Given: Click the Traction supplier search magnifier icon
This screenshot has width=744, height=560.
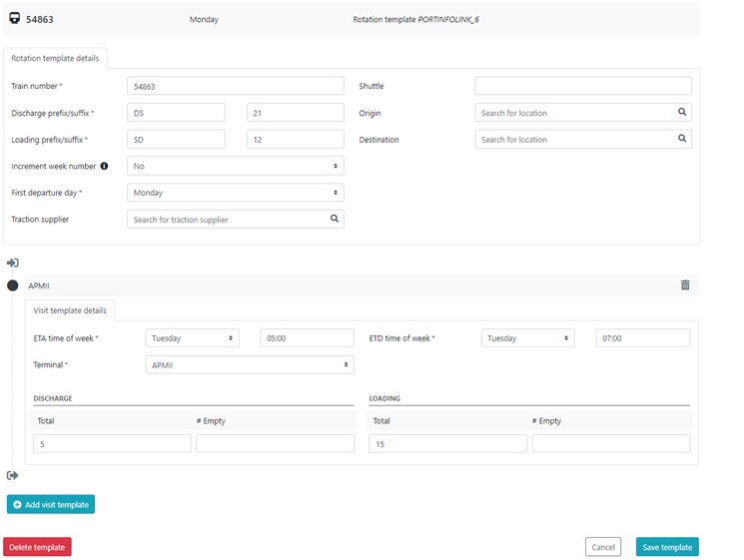Looking at the screenshot, I should pyautogui.click(x=335, y=219).
